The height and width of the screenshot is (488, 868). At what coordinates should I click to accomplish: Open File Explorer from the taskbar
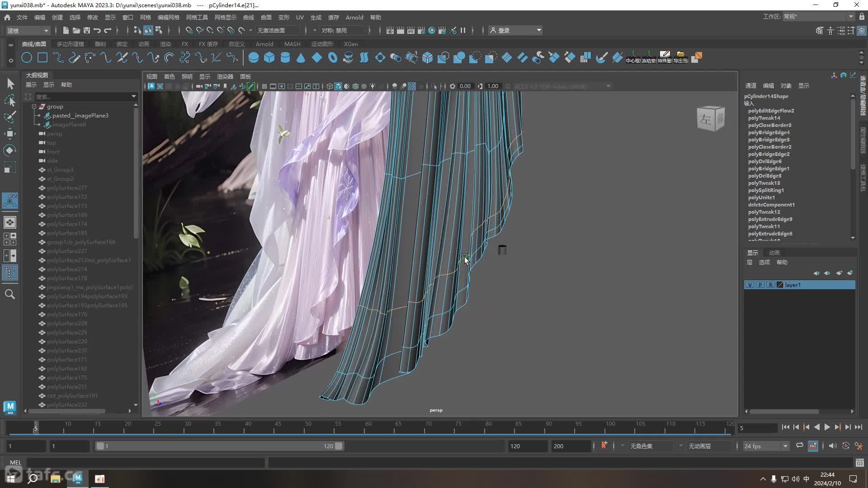point(56,479)
